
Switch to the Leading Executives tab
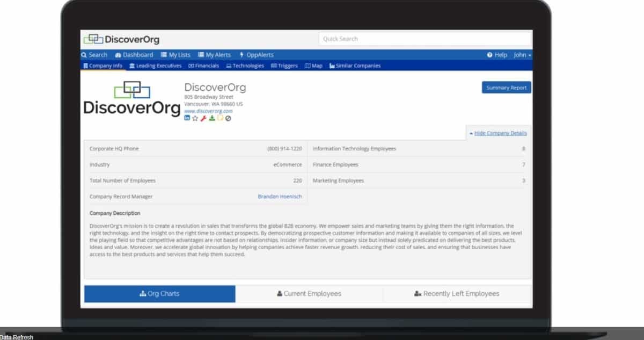pos(156,66)
